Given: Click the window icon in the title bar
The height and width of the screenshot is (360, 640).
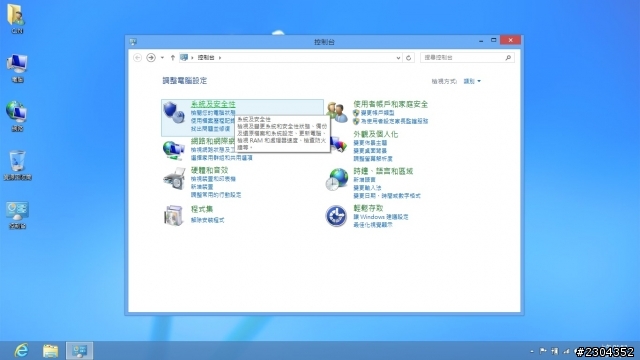Looking at the screenshot, I should point(133,42).
